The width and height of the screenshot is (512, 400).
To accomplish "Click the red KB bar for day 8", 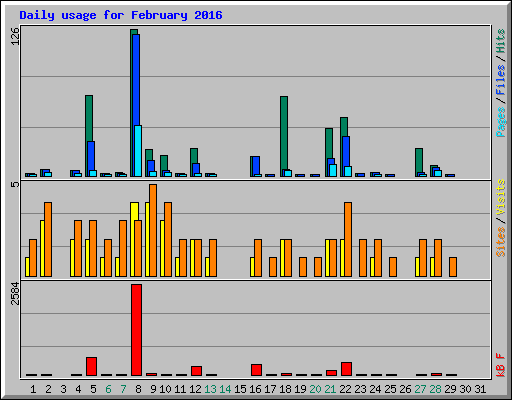I will pyautogui.click(x=136, y=330).
